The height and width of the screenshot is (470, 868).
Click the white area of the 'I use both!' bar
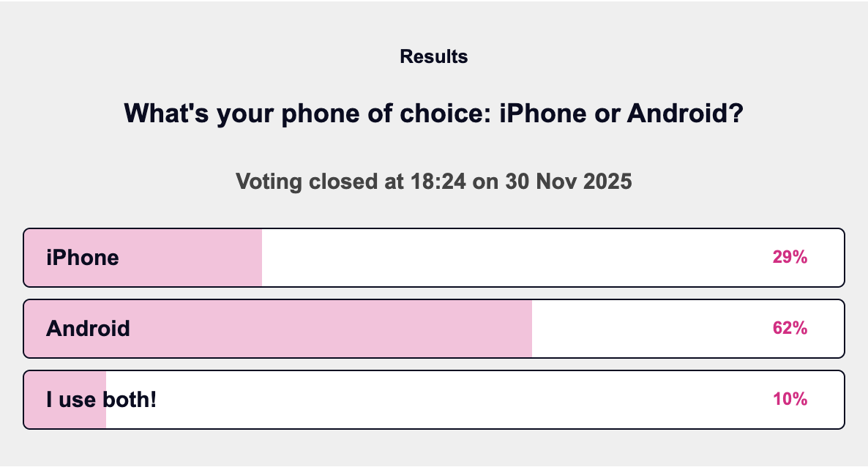click(439, 399)
